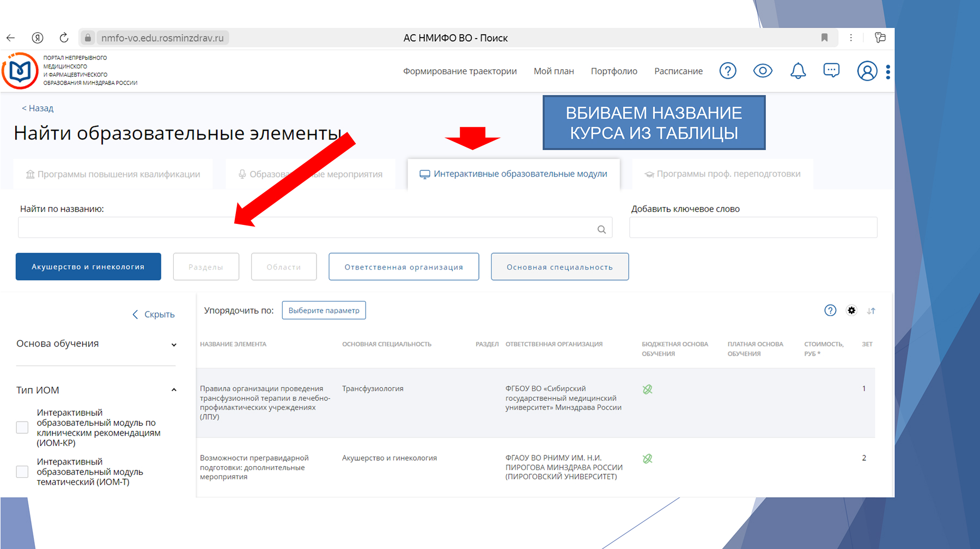
Task: Click Акушерство и гинекология button
Action: click(x=88, y=267)
